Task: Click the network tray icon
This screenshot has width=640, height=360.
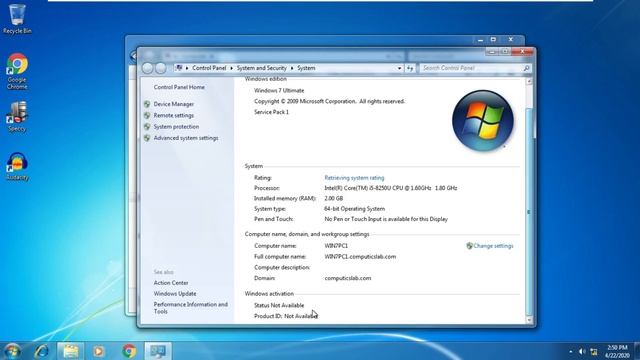Action: tap(594, 351)
